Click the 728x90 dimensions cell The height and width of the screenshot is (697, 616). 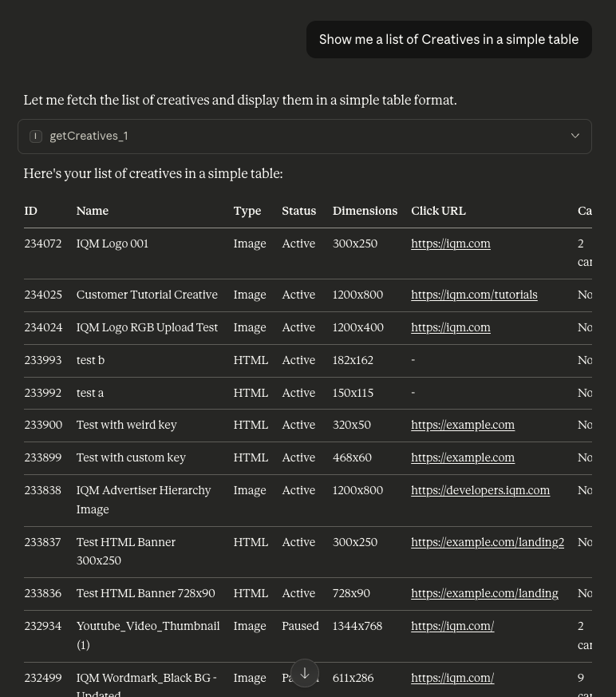[x=351, y=593]
